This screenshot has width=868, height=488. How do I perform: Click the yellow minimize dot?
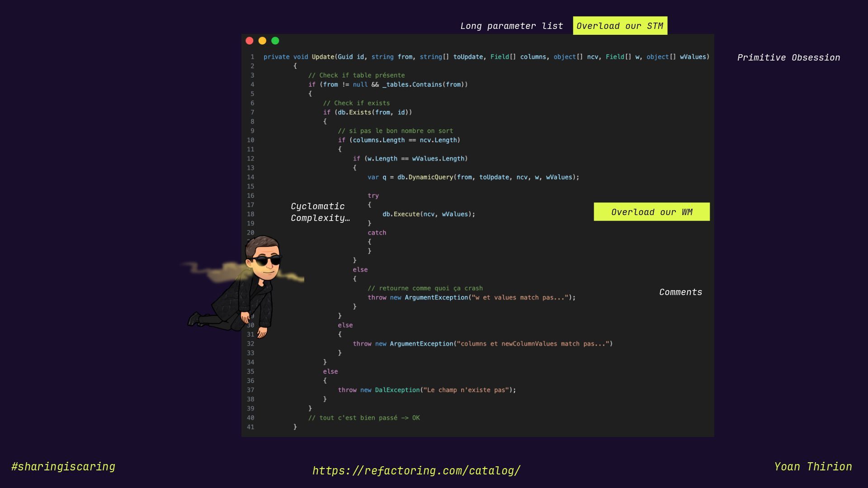tap(262, 41)
